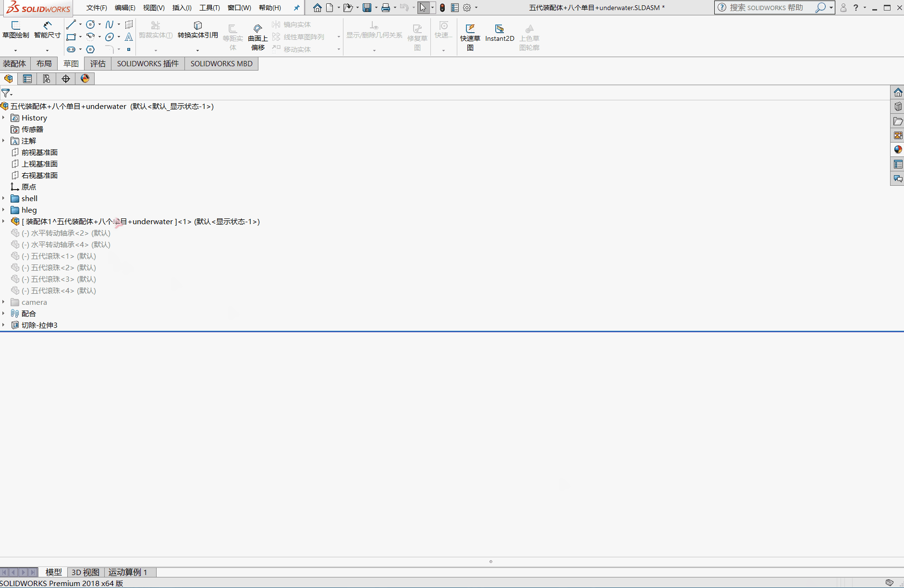This screenshot has width=904, height=588.
Task: Toggle Instant2D mode
Action: [500, 33]
